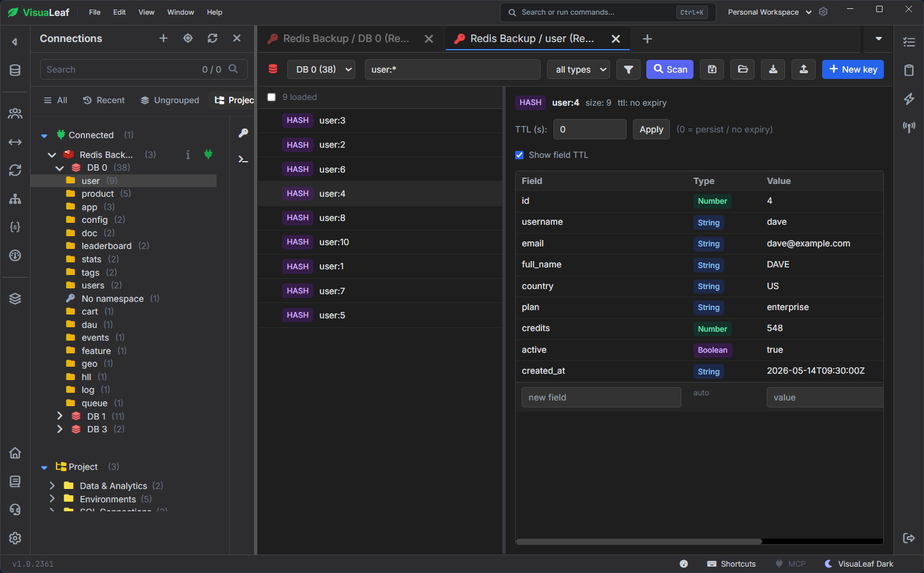Screen dimensions: 924x573
Task: Open the curly braces snippet icon
Action: tap(15, 227)
